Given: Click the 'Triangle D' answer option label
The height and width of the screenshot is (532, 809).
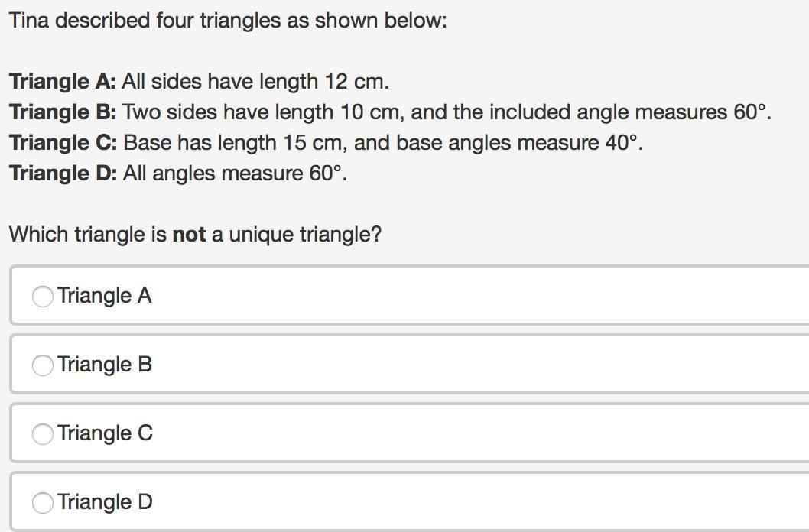Looking at the screenshot, I should point(105,502).
